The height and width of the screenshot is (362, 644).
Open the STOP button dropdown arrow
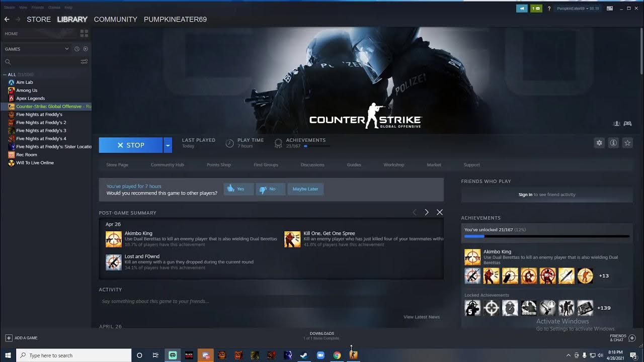[x=168, y=145]
